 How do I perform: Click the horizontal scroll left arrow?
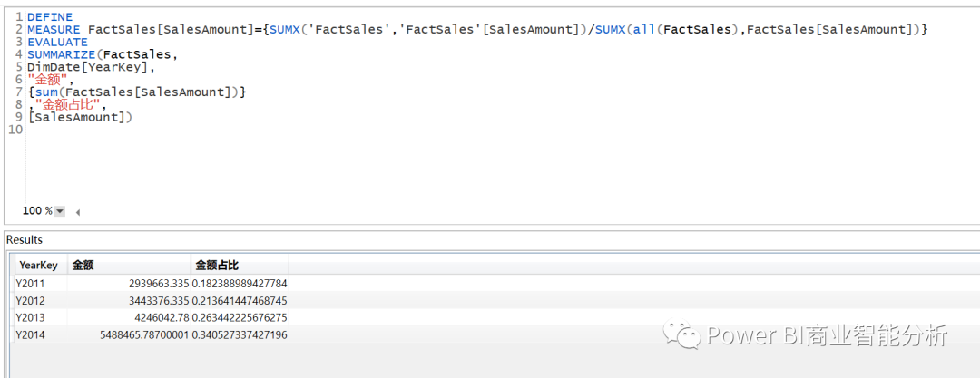78,212
